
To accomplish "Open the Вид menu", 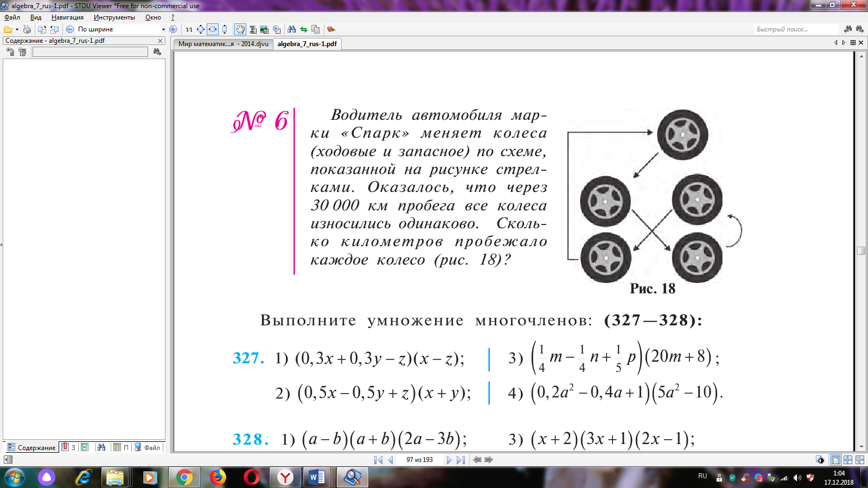I will tap(36, 17).
